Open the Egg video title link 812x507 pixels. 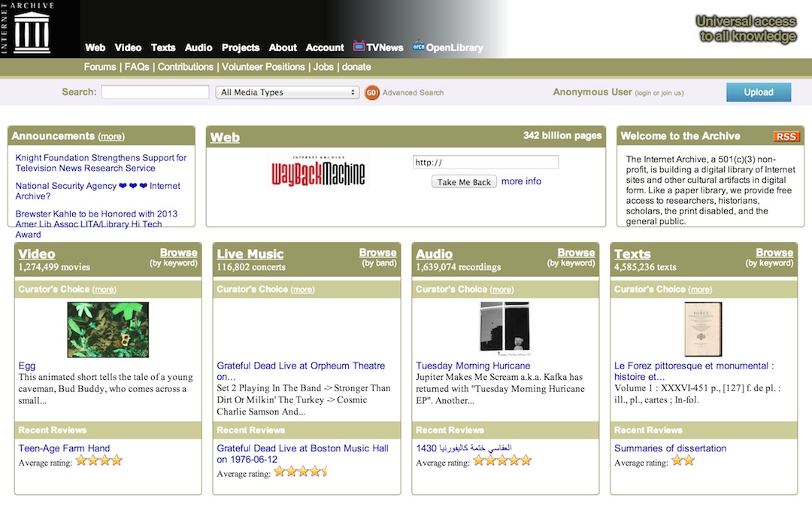click(27, 366)
